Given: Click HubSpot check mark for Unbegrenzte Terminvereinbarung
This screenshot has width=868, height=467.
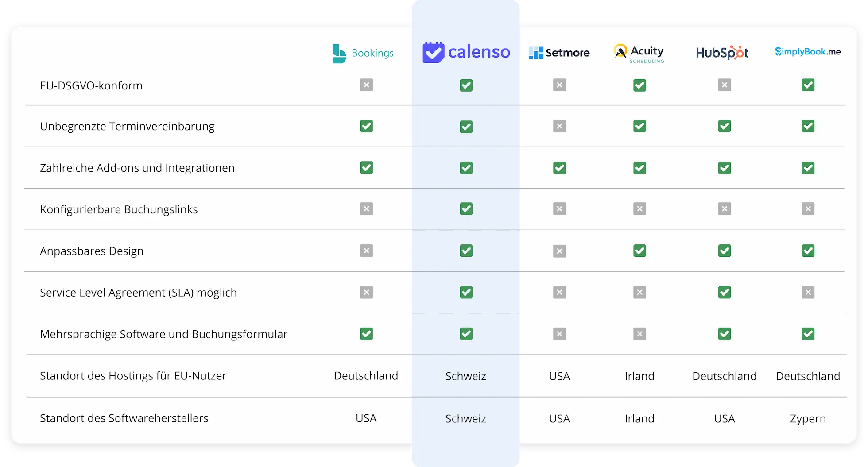Looking at the screenshot, I should coord(725,126).
